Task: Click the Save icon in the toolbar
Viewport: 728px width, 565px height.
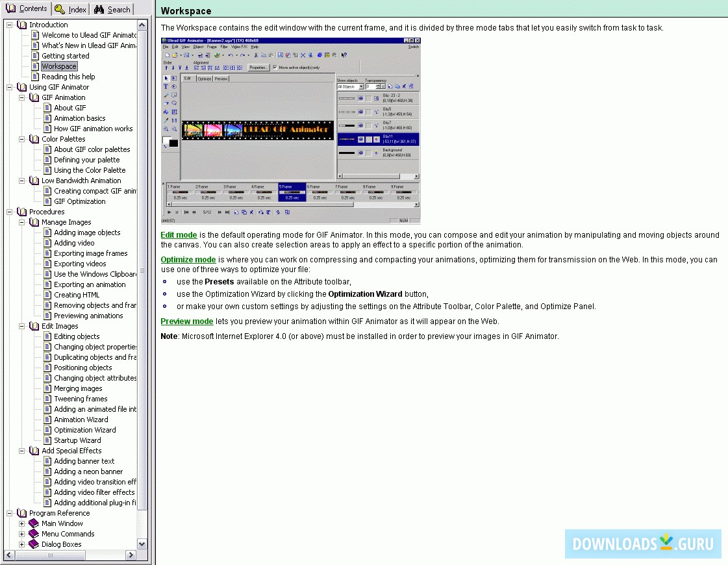Action: click(x=187, y=55)
